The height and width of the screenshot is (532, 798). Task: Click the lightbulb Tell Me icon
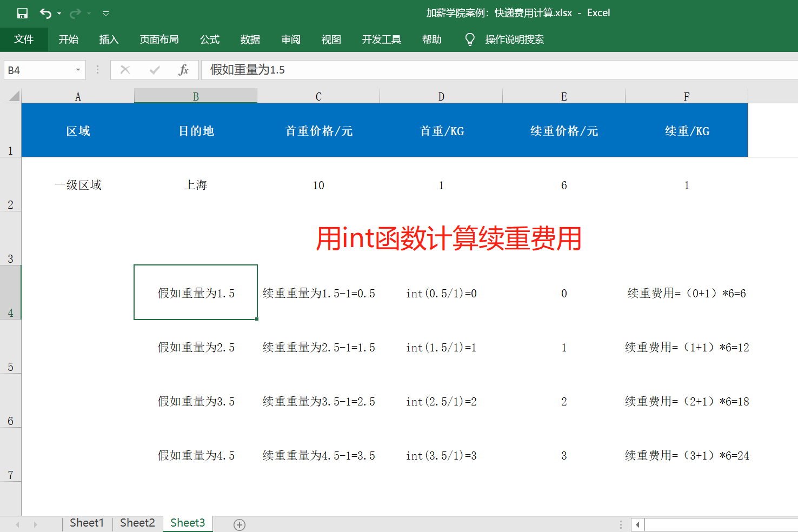tap(470, 39)
